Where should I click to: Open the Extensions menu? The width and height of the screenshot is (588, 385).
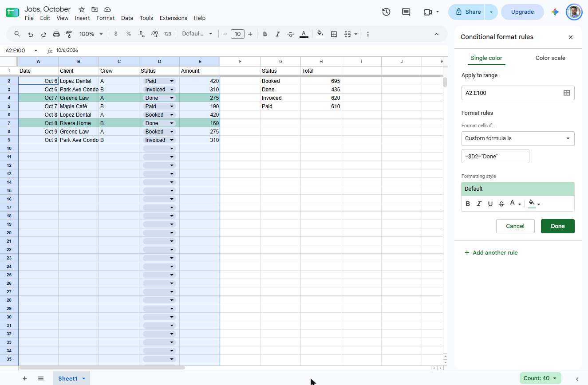click(174, 18)
